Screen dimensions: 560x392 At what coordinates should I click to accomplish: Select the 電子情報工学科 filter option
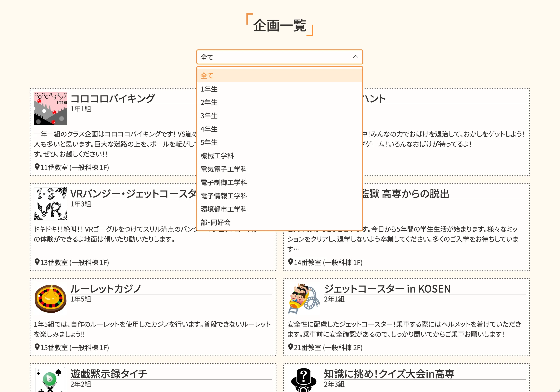224,196
